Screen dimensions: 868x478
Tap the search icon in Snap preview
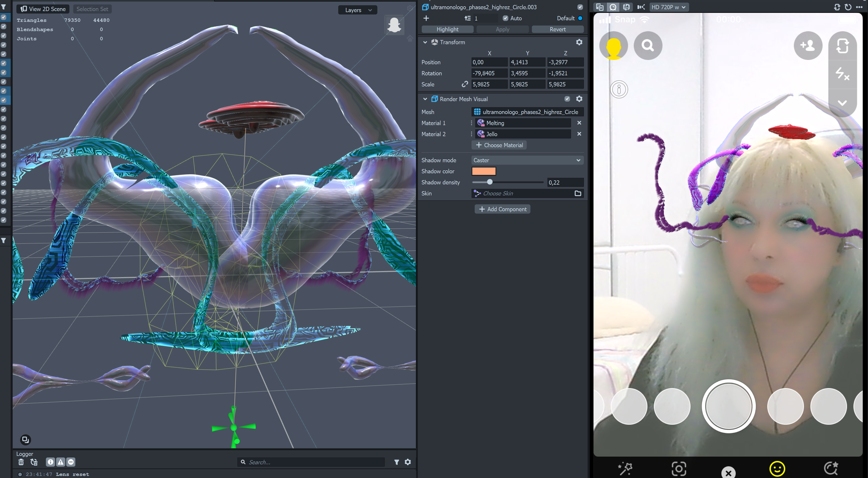coord(648,45)
